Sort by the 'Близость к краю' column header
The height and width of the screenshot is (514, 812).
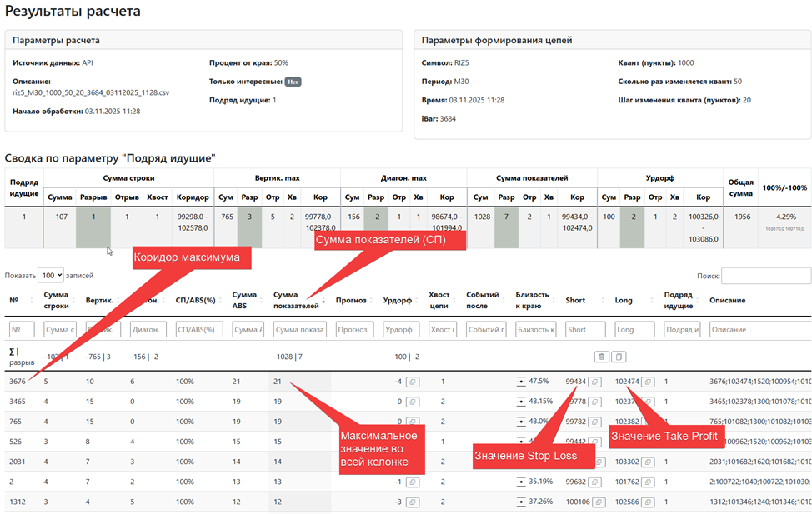(532, 300)
